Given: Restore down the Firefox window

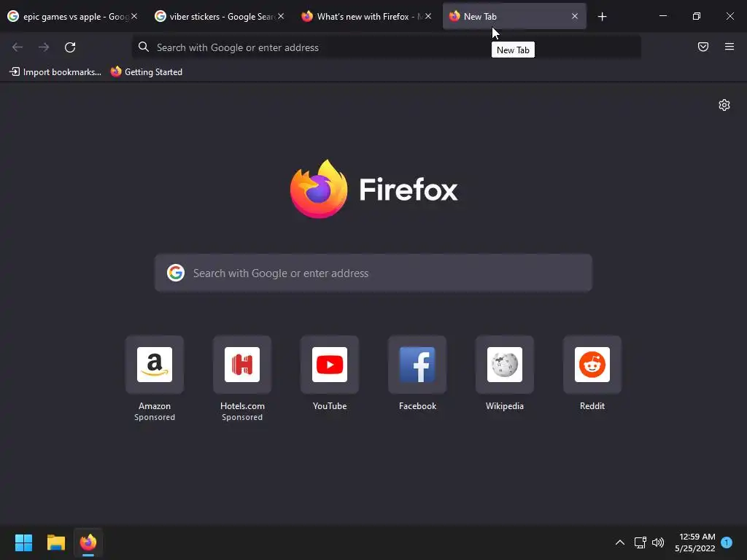Looking at the screenshot, I should [x=697, y=17].
